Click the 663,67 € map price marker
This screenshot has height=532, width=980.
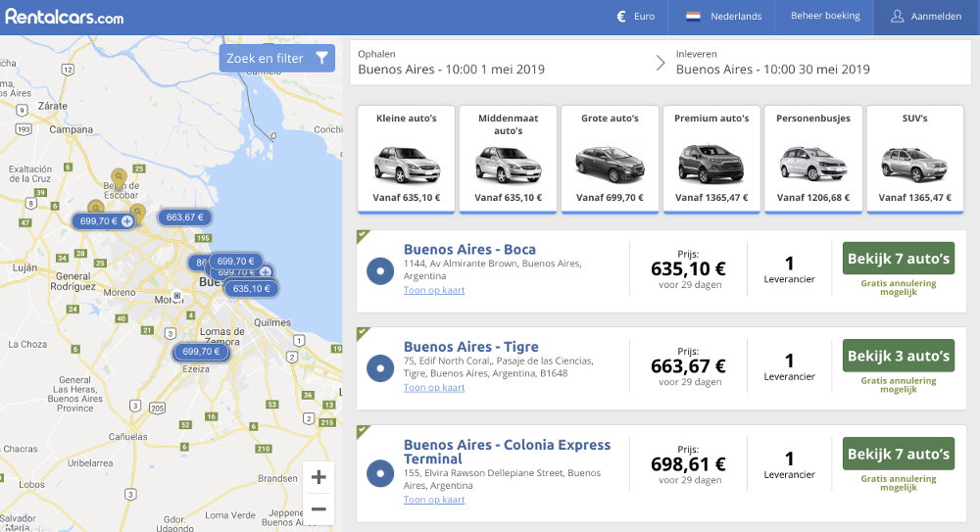point(184,218)
